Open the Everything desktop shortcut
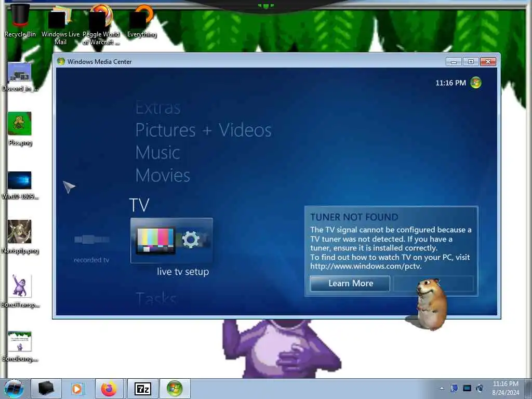Screen dimensions: 532x399 pos(142,21)
